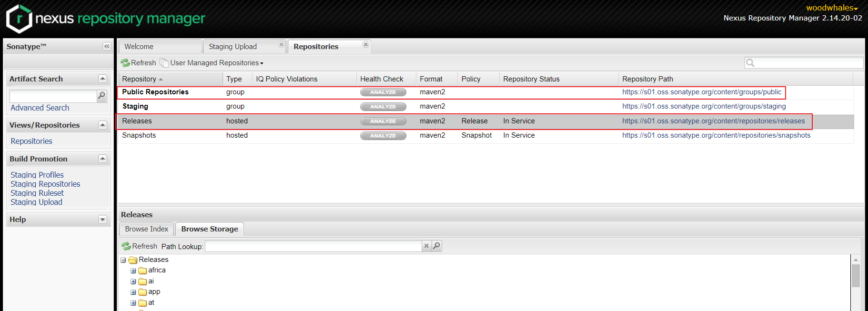Viewport: 868px width, 311px height.
Task: Analyze health of Snapshots repository
Action: point(383,136)
